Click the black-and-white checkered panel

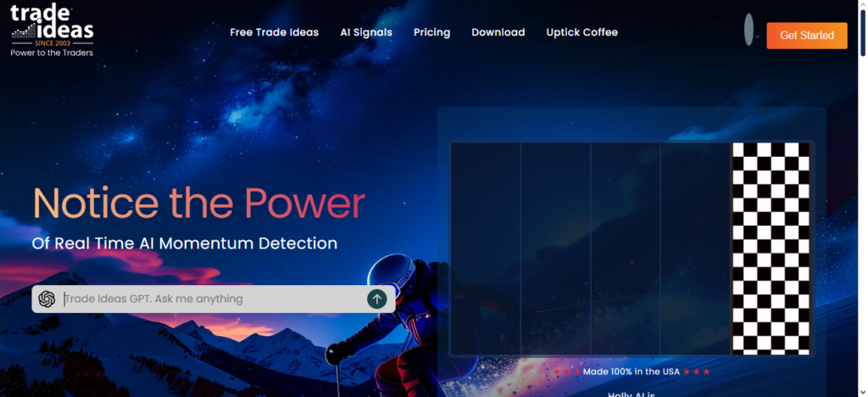click(771, 248)
